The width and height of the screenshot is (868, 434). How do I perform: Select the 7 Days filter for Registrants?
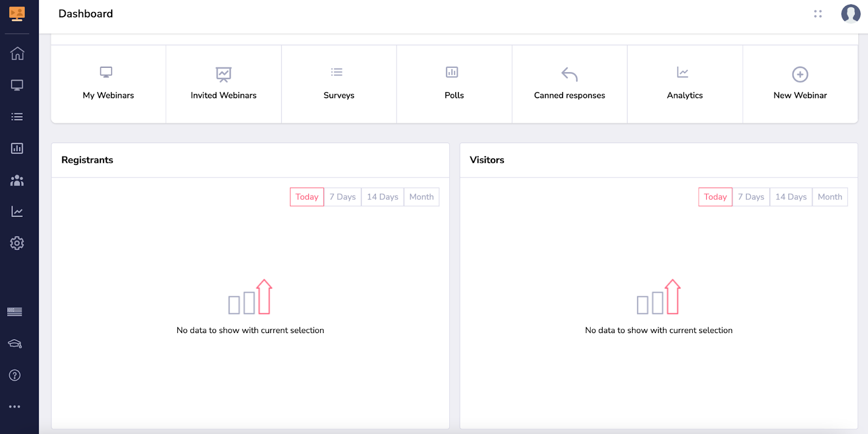342,197
